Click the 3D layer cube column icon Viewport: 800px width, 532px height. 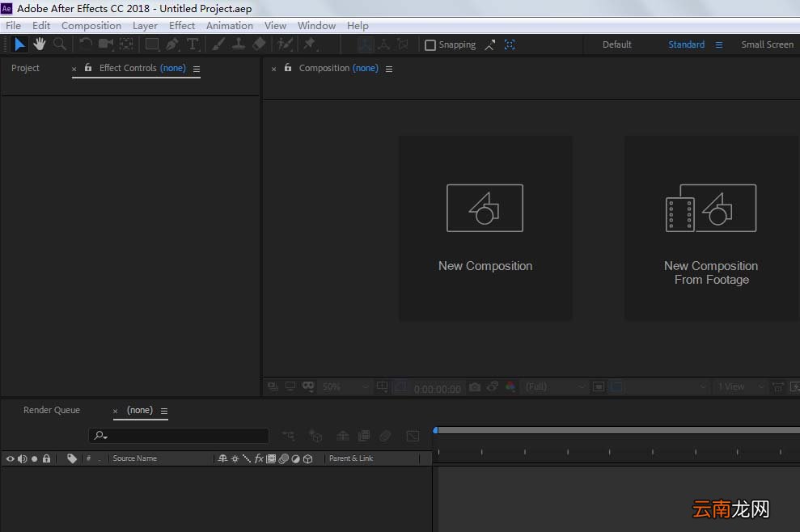pos(307,458)
